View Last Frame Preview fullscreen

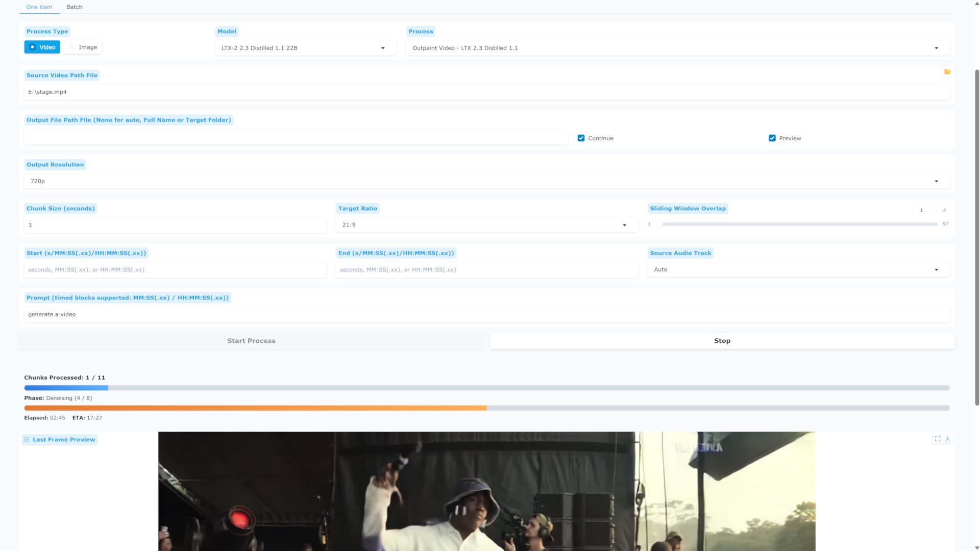click(938, 439)
